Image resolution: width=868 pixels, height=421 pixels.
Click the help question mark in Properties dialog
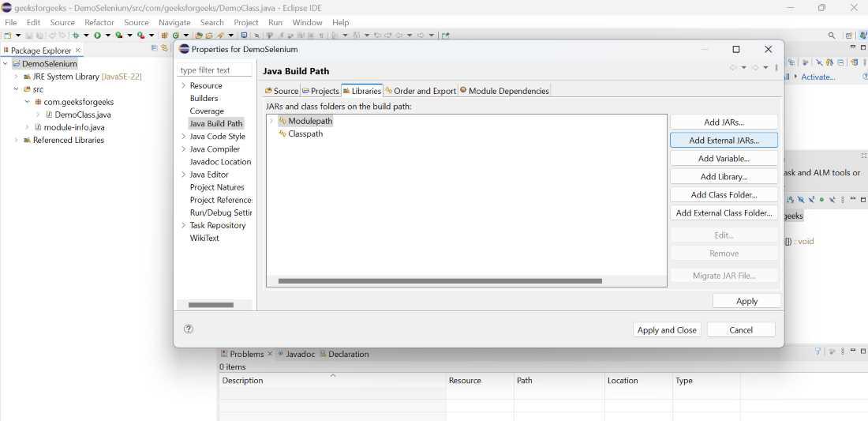(x=189, y=329)
